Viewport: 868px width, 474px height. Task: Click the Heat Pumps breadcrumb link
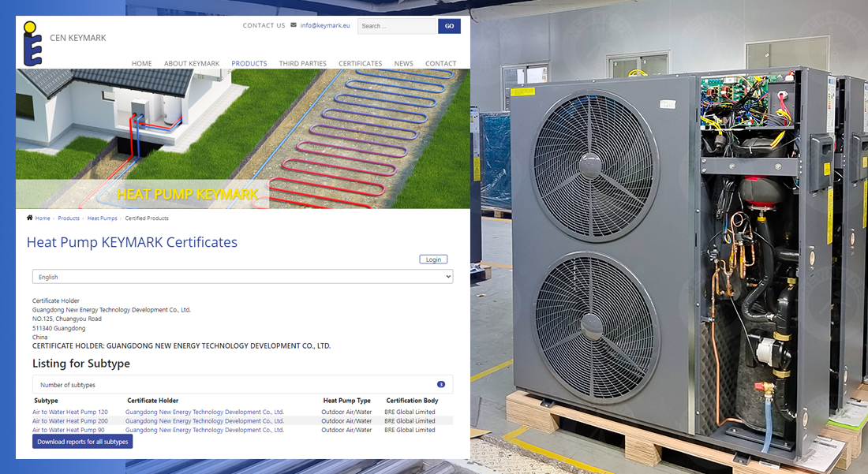click(x=102, y=218)
